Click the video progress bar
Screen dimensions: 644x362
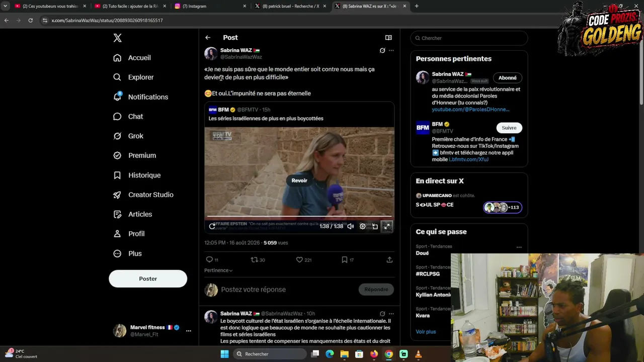(x=299, y=217)
